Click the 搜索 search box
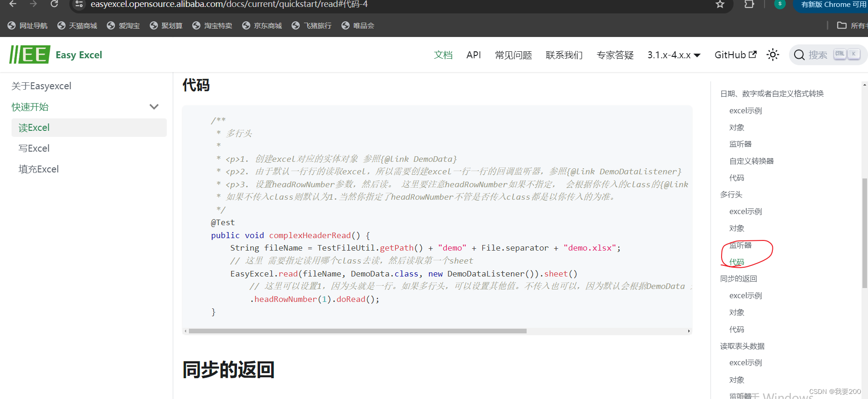 pyautogui.click(x=827, y=55)
